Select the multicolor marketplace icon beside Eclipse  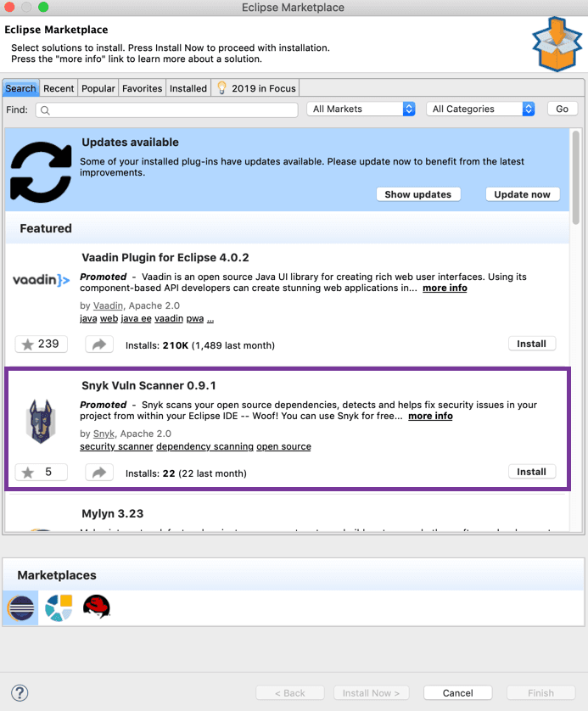point(59,607)
